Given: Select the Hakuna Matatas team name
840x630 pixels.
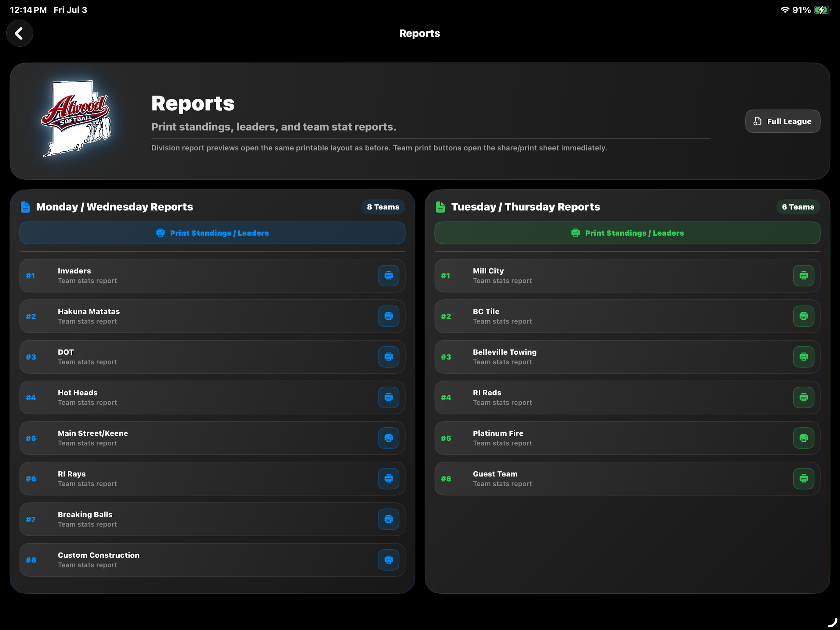Looking at the screenshot, I should pyautogui.click(x=89, y=312).
